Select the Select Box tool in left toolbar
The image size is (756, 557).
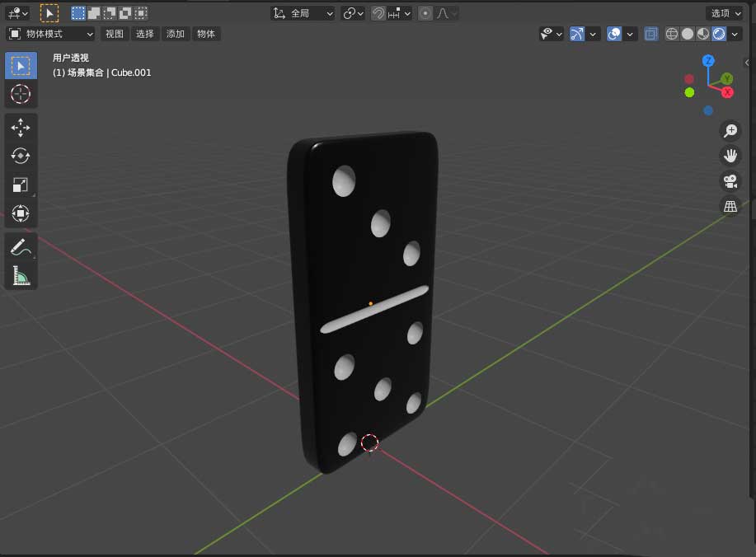tap(21, 66)
